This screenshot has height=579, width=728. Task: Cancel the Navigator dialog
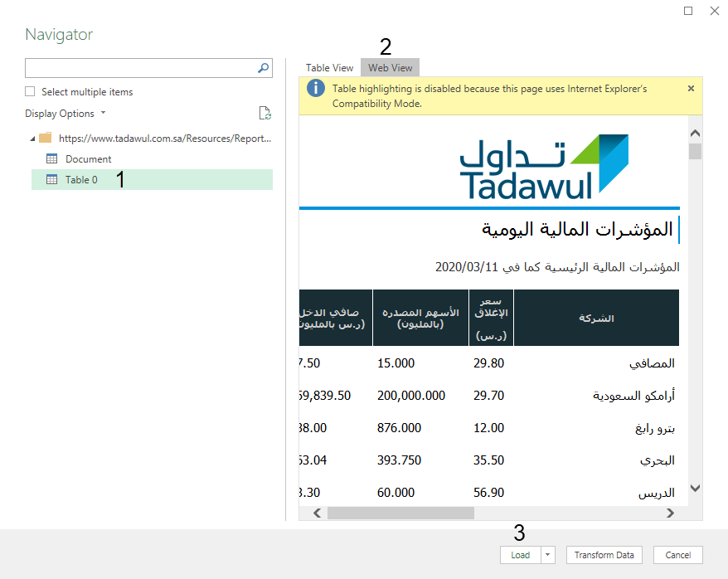click(678, 555)
